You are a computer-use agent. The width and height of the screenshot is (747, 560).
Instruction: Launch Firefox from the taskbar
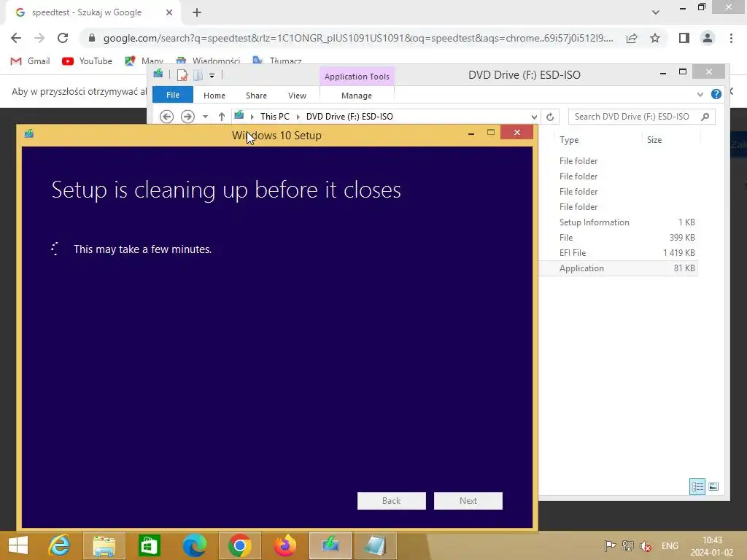coord(285,545)
